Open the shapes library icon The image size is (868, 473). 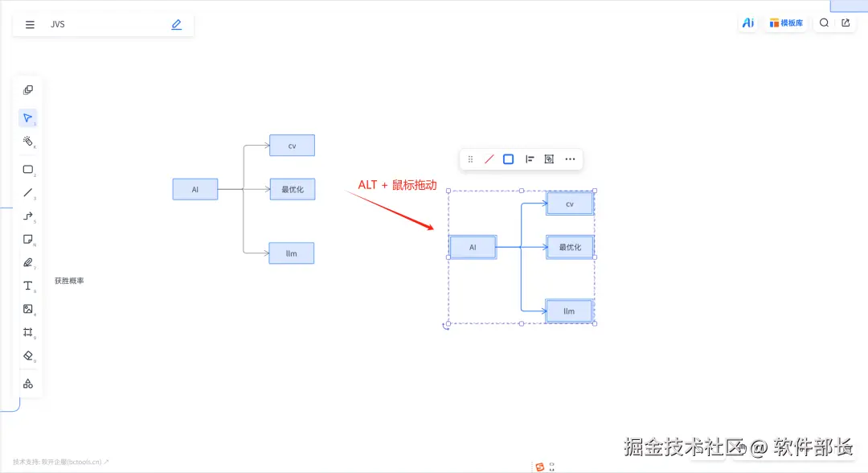click(x=27, y=384)
